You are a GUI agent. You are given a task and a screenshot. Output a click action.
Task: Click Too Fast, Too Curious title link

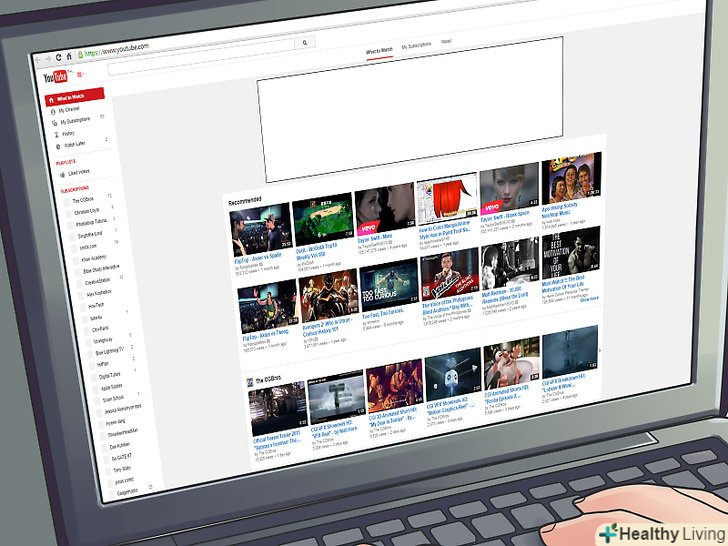coord(383,313)
